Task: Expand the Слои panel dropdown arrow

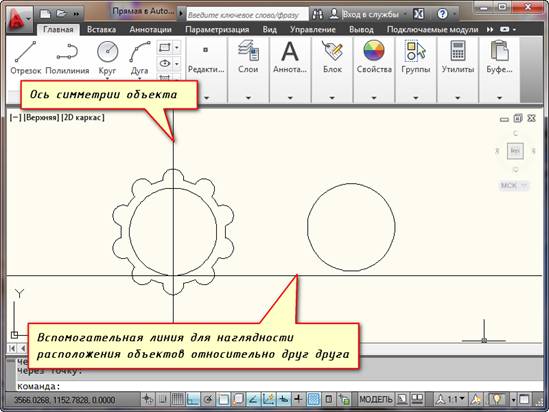Action: click(248, 98)
